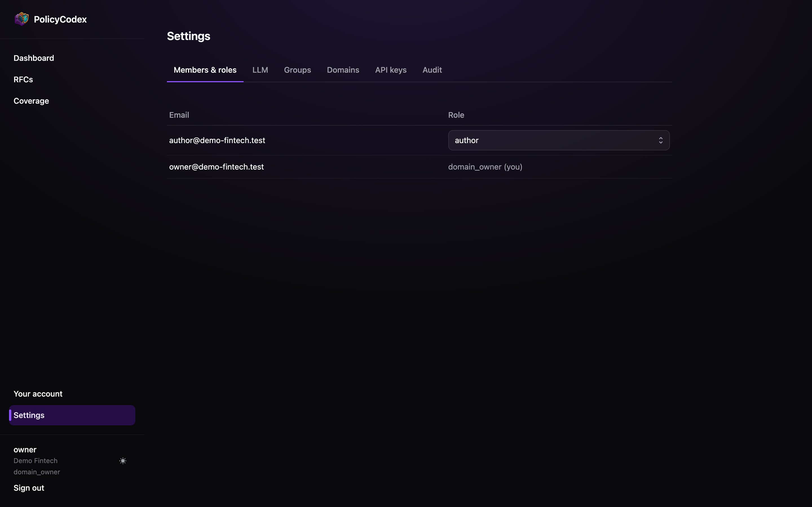Click the PolicyCodex brand name
Viewport: 812px width, 507px height.
[60, 19]
